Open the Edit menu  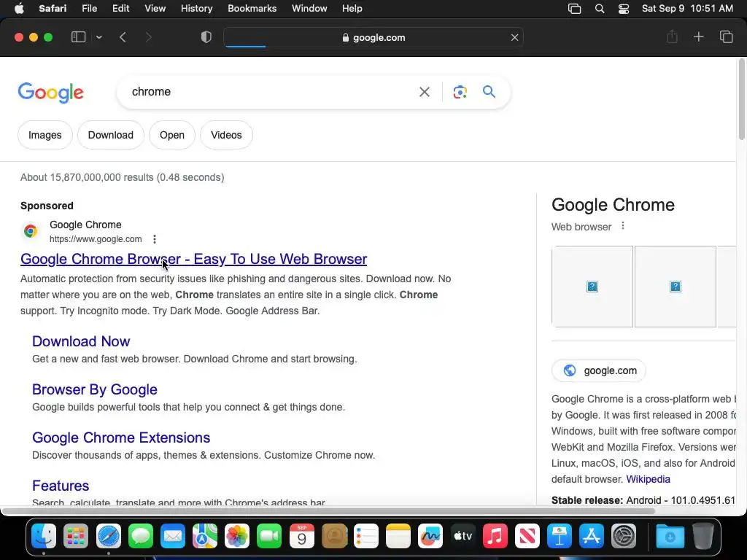pyautogui.click(x=120, y=8)
